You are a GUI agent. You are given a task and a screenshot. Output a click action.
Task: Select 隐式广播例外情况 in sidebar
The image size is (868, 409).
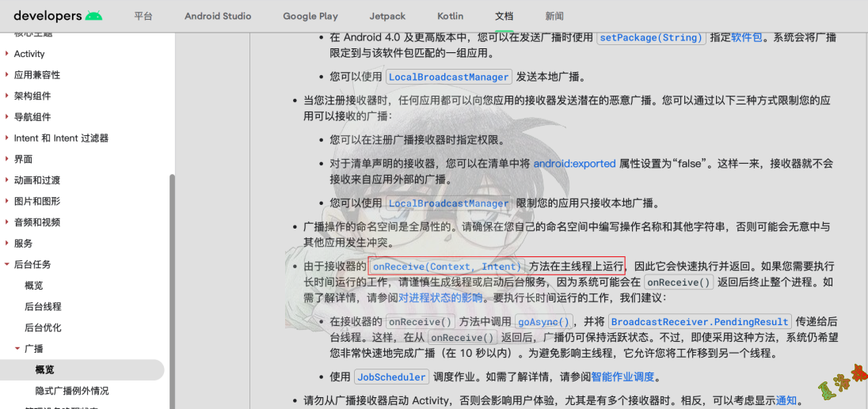[x=72, y=391]
